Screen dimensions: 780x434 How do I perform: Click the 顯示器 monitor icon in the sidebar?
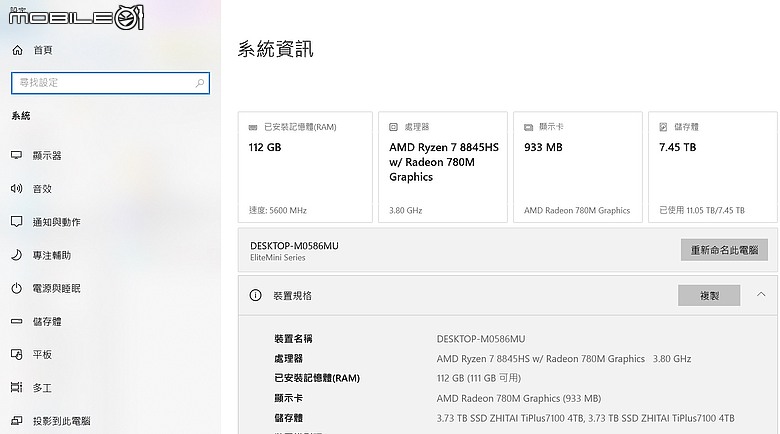[x=16, y=155]
